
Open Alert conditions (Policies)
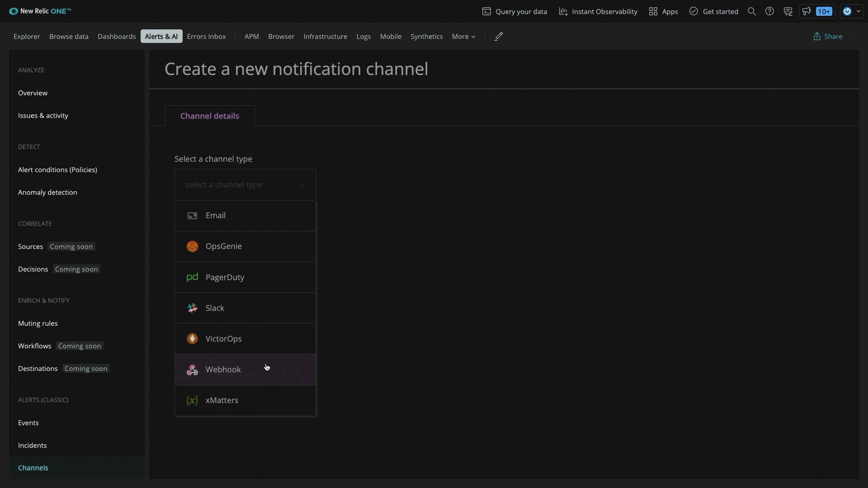coord(57,169)
